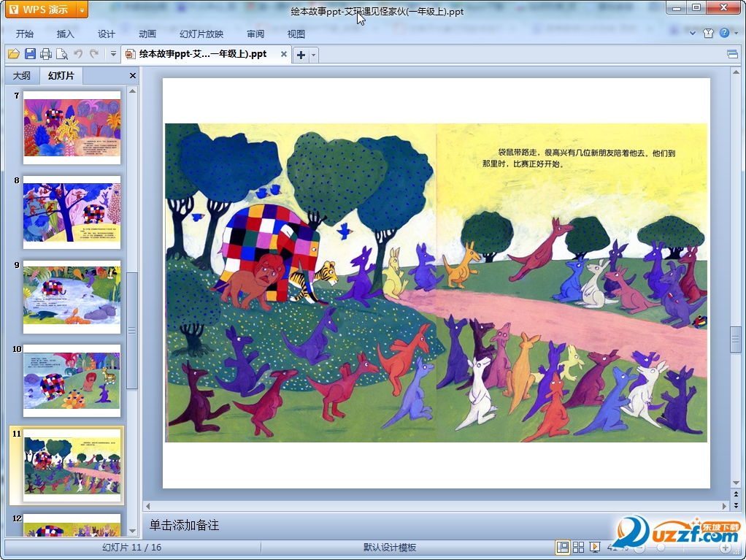Select slide 7 thumbnail
This screenshot has width=746, height=560.
pos(72,128)
